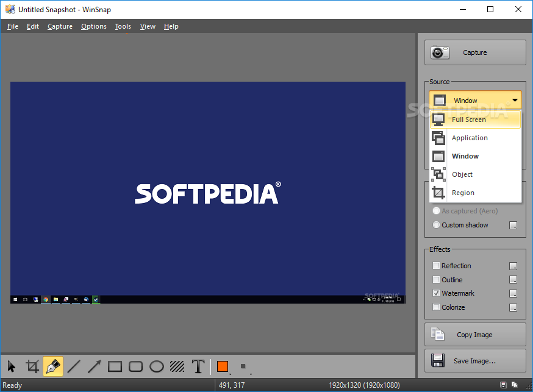Open the Options menu
Viewport: 533px width, 392px height.
point(94,26)
